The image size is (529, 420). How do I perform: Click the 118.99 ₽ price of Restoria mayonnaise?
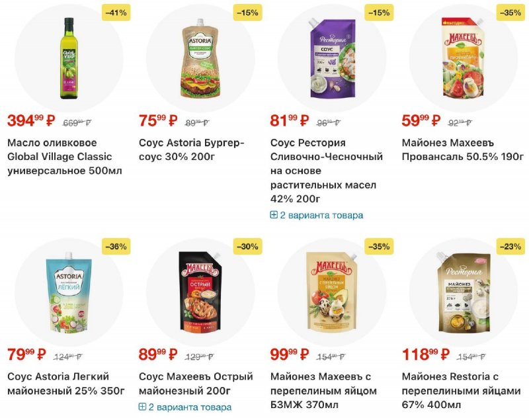click(x=428, y=355)
